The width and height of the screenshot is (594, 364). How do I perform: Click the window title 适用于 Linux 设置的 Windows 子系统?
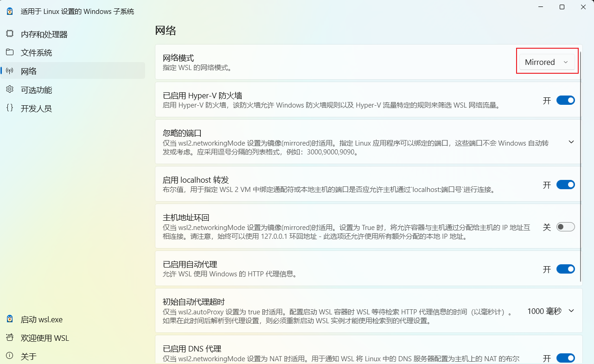tap(77, 11)
